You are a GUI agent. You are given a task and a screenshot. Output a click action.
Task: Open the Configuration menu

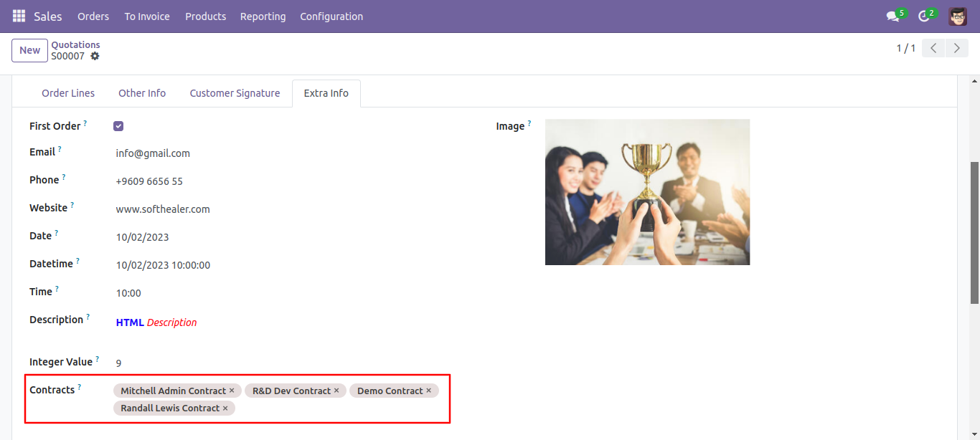331,16
